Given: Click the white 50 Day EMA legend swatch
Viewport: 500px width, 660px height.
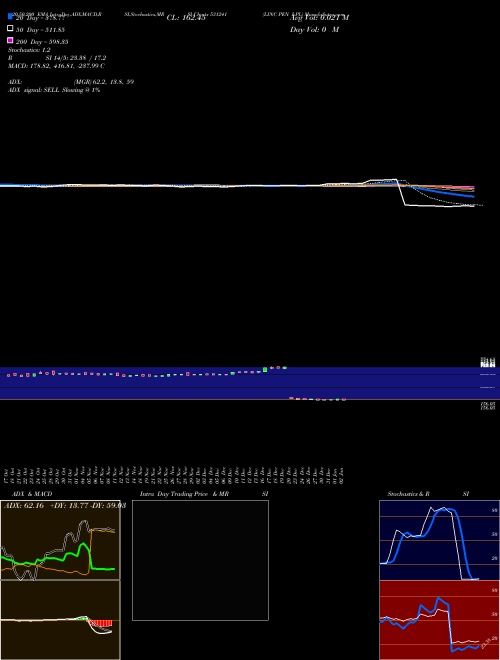Looking at the screenshot, I should 10,29.
